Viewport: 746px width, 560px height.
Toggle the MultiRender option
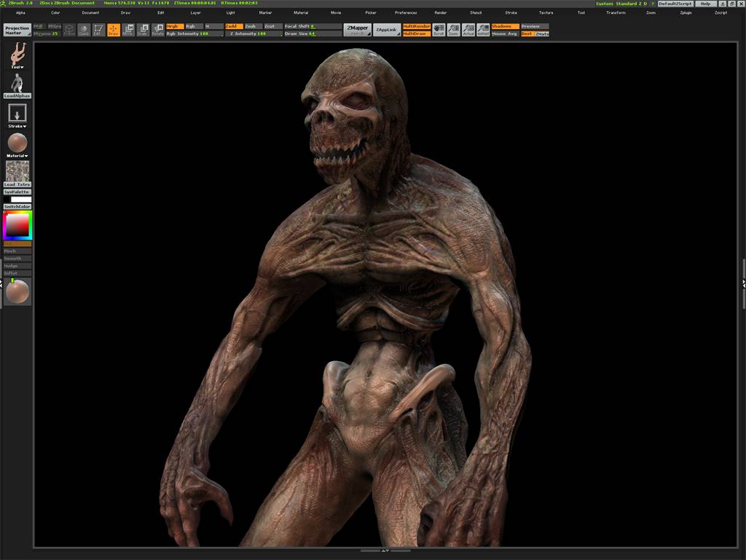[417, 26]
